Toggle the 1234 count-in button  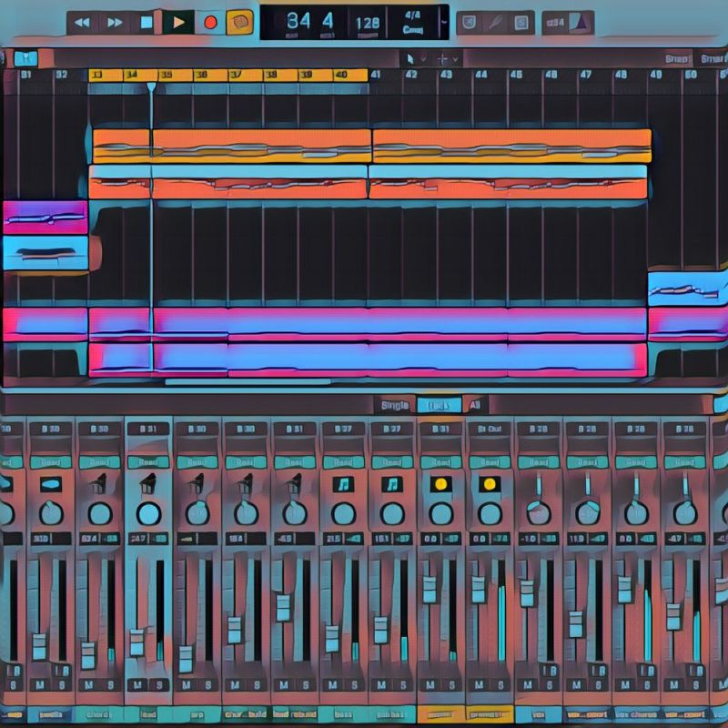point(555,22)
